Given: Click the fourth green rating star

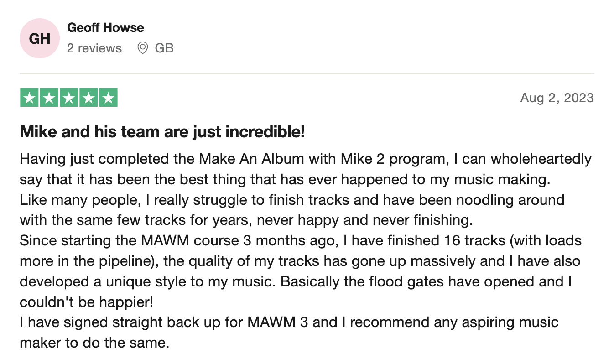Looking at the screenshot, I should [88, 98].
